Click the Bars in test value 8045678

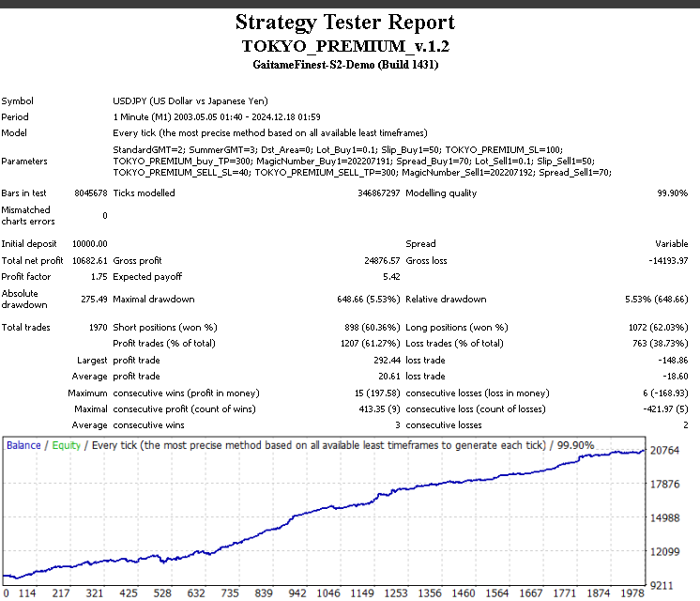[x=90, y=193]
